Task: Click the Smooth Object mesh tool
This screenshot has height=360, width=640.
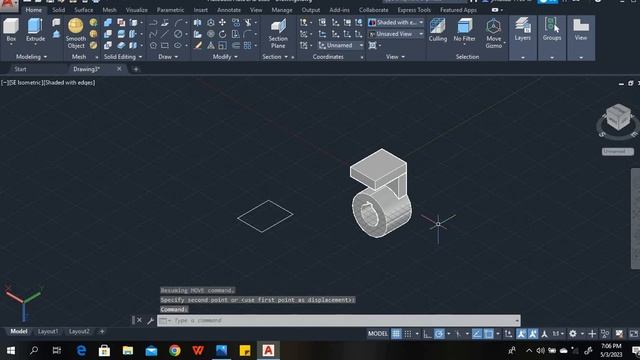Action: [76, 33]
